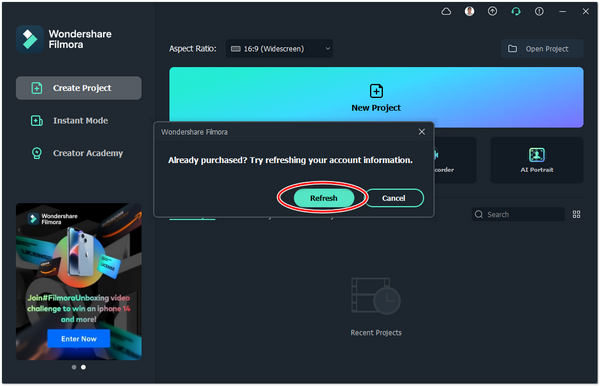Click Enter Now on the promo banner
Viewport: 600px width, 386px height.
pos(79,339)
